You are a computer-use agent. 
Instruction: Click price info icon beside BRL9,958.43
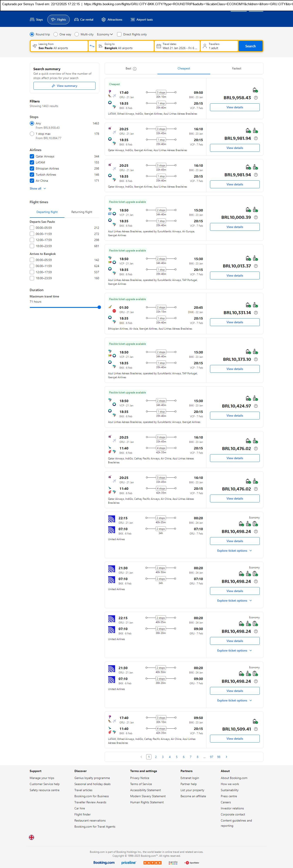pos(256,98)
